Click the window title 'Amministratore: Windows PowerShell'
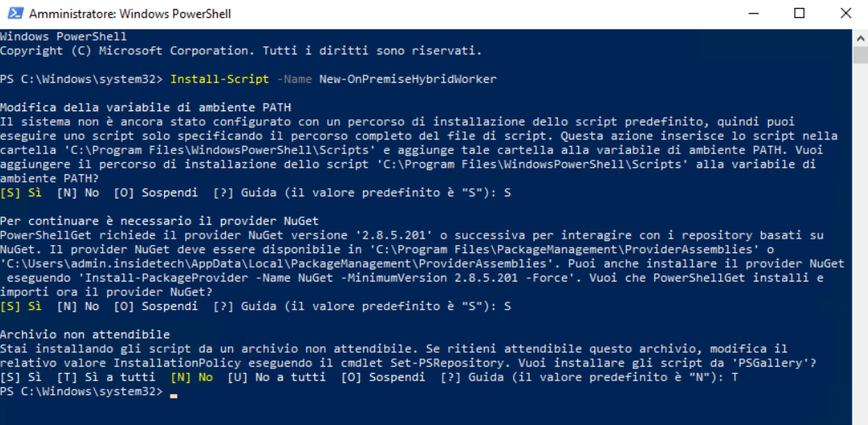This screenshot has width=868, height=425. [130, 14]
